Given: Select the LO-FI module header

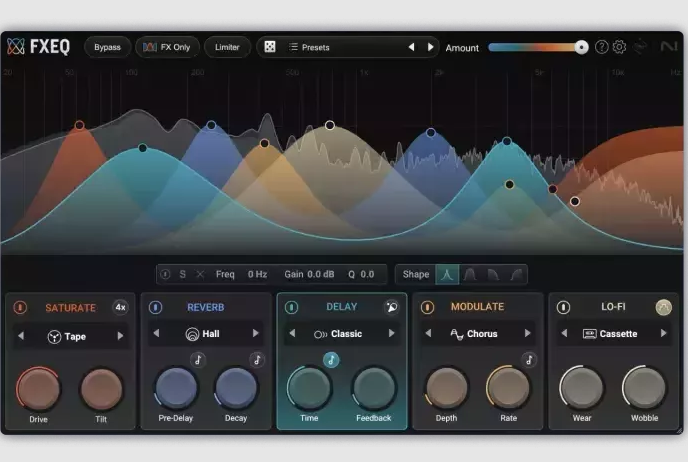Looking at the screenshot, I should coord(613,307).
